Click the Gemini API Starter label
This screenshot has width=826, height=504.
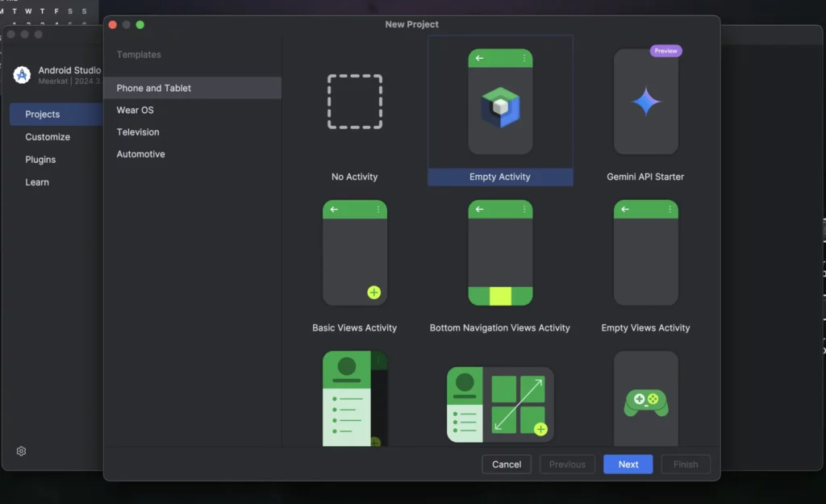click(x=645, y=177)
